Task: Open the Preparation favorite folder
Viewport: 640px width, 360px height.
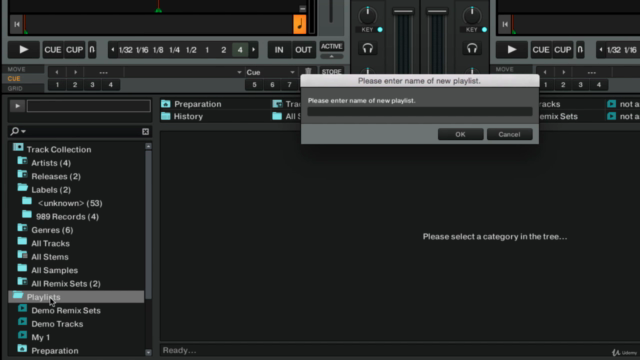Action: [x=191, y=104]
